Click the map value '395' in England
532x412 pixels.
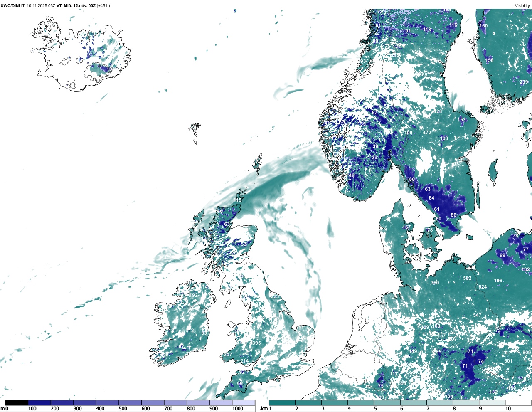click(x=256, y=343)
